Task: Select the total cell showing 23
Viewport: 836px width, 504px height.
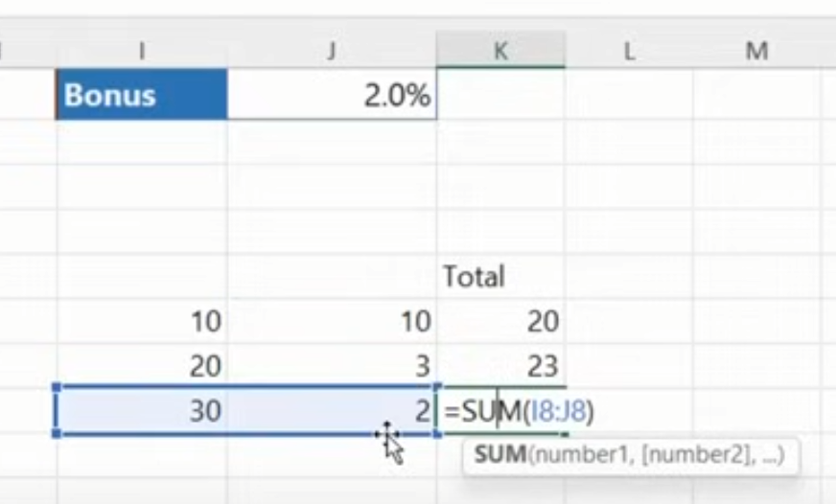Action: tap(500, 366)
